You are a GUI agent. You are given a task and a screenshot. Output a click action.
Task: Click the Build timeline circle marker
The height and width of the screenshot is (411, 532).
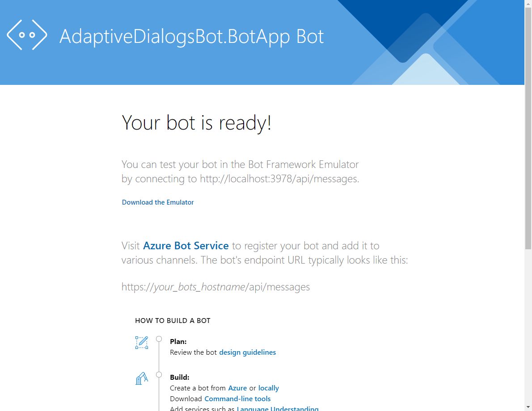click(159, 374)
